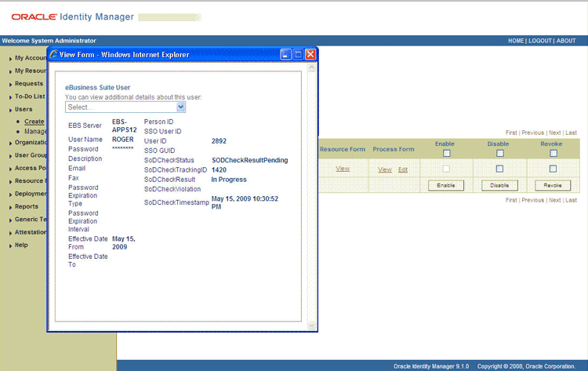This screenshot has width=588, height=371.
Task: Expand the Requests menu arrow
Action: pos(10,84)
